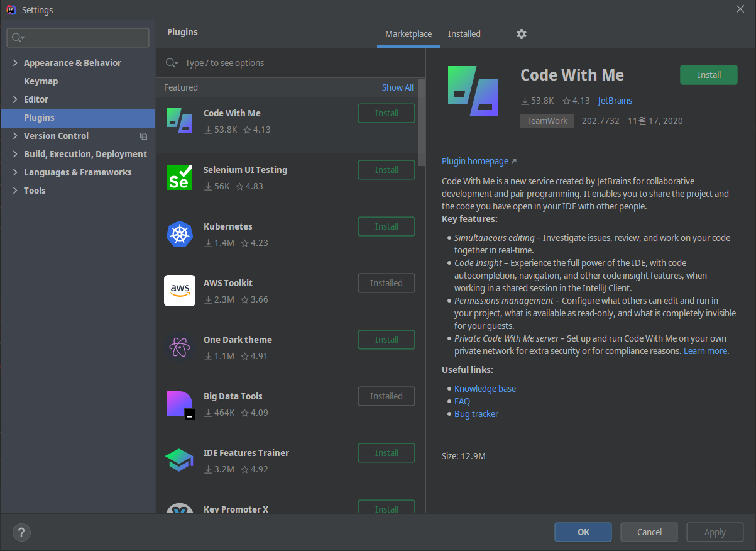
Task: Close the Settings dialog window
Action: pyautogui.click(x=741, y=9)
